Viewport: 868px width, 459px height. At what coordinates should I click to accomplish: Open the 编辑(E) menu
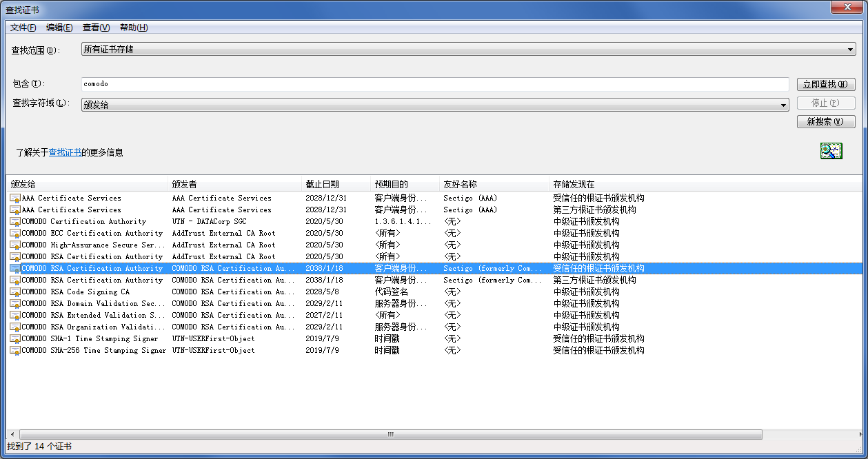pyautogui.click(x=59, y=28)
